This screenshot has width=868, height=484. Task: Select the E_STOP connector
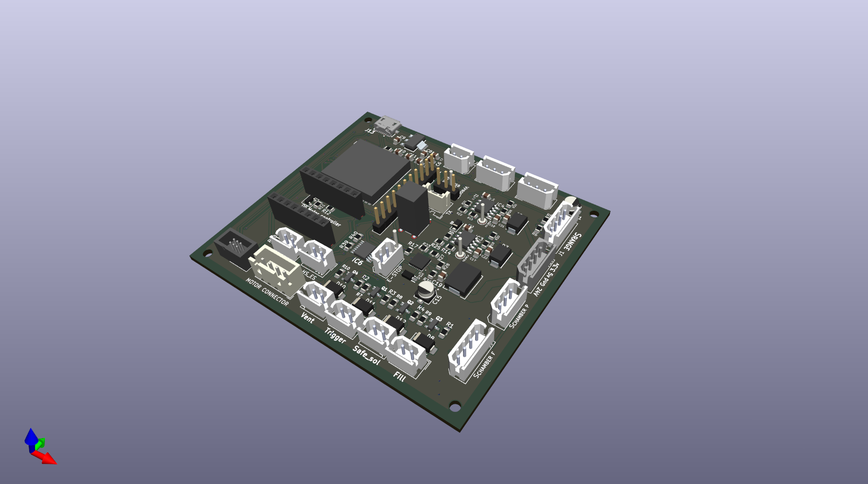387,257
